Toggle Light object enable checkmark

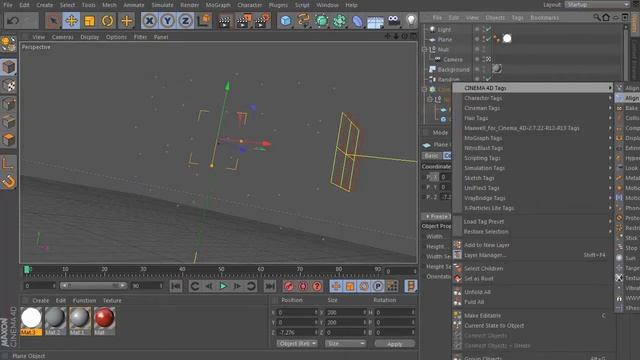coord(488,29)
